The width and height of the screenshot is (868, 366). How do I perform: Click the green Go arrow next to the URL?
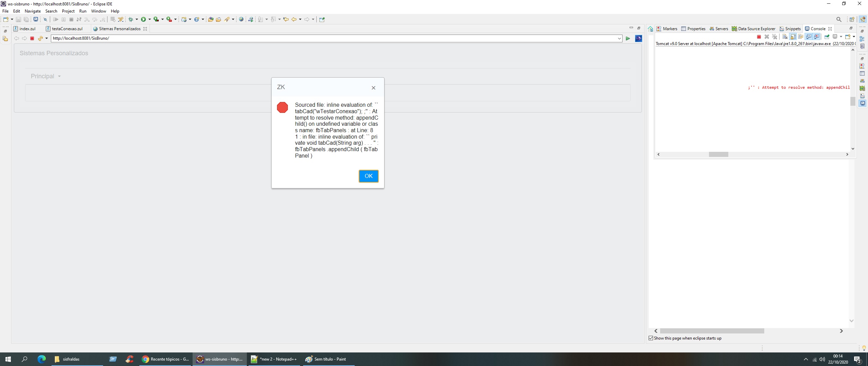click(x=628, y=38)
